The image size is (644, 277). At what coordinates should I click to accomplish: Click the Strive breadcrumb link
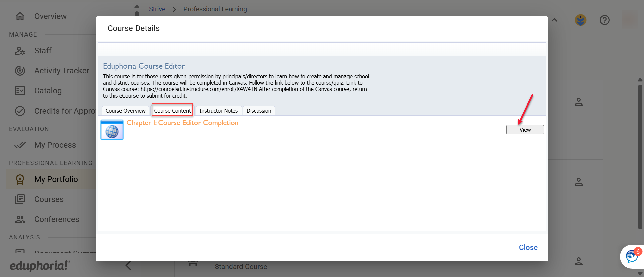[157, 9]
